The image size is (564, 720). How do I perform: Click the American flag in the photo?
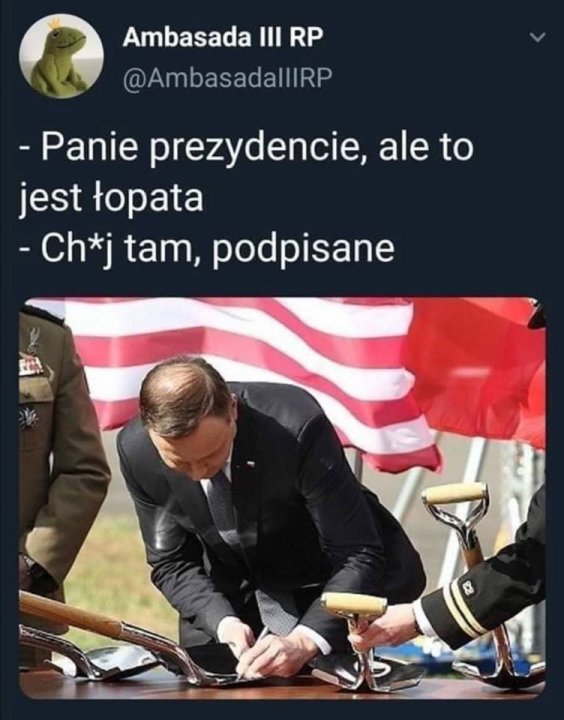[257, 367]
